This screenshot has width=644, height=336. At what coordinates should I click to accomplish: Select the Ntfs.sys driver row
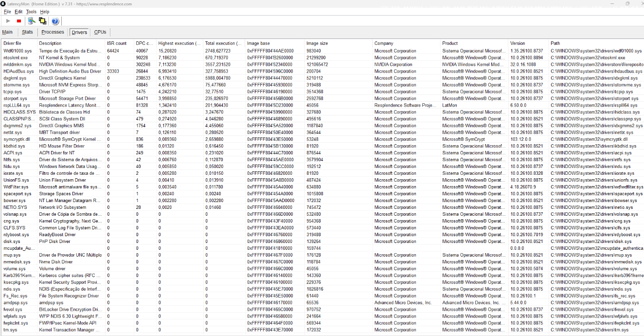click(322, 160)
